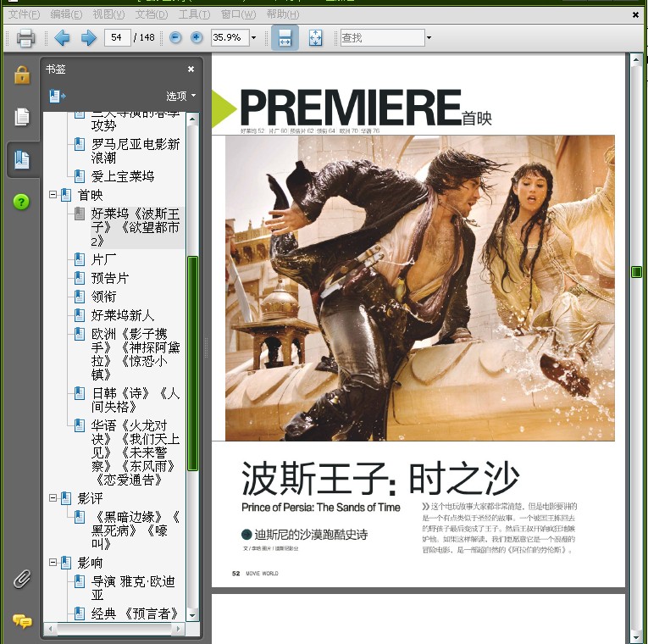Select bookmark 华语《火龙对决》
648x644 pixels.
[x=136, y=452]
